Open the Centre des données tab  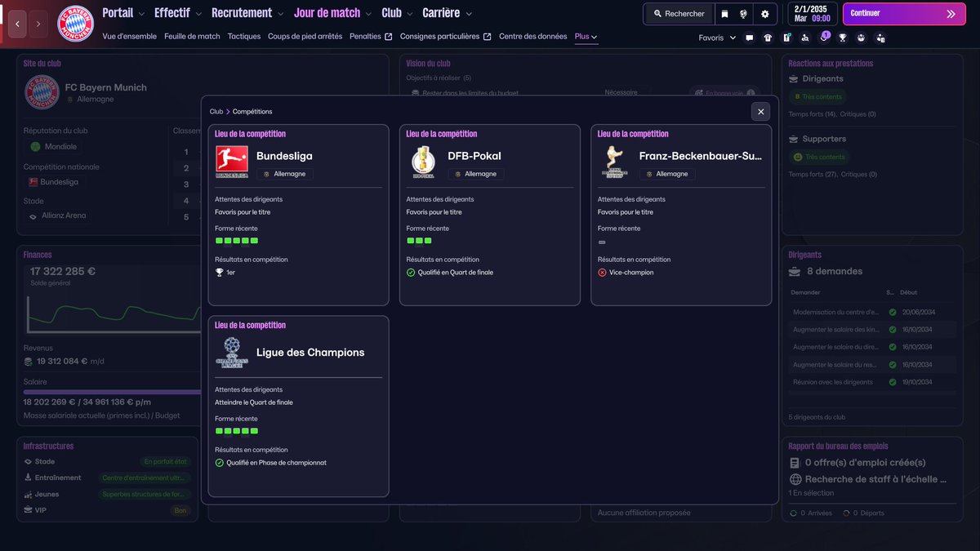click(532, 37)
